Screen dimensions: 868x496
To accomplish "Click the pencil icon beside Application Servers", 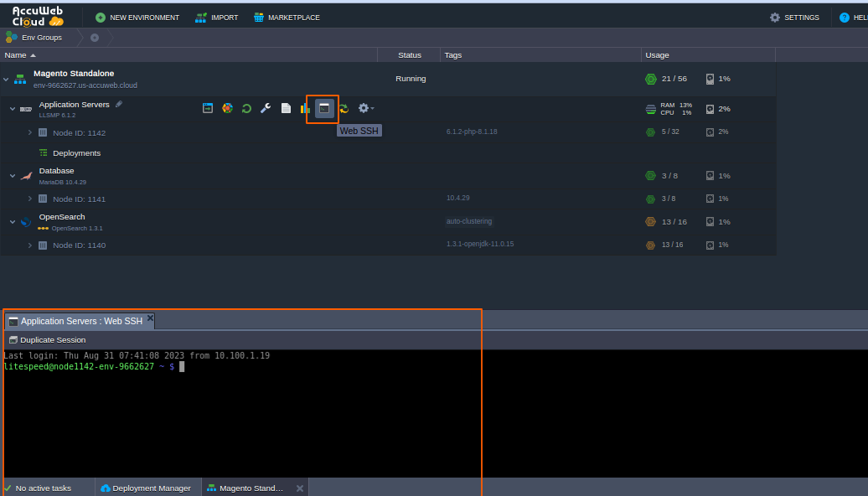I will point(119,105).
